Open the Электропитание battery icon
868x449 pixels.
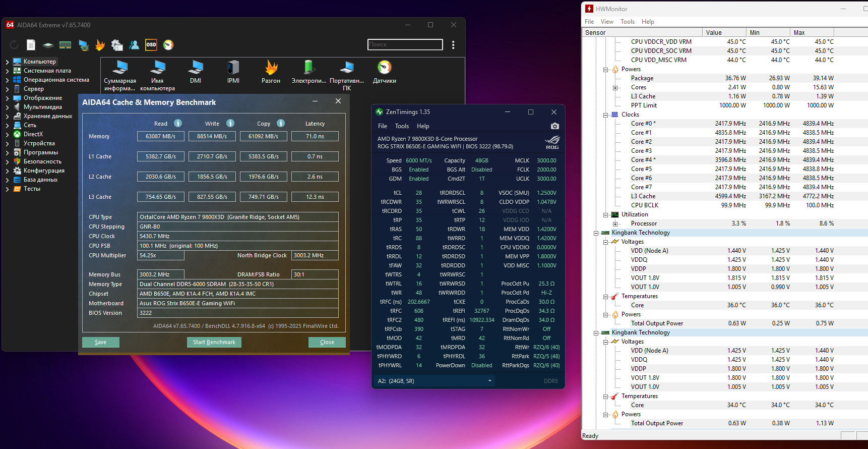[309, 72]
